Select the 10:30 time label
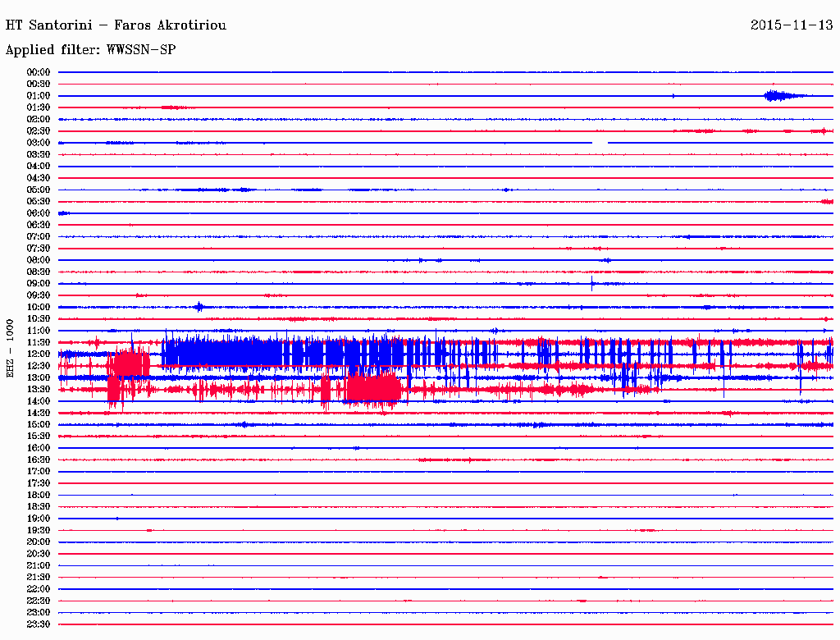This screenshot has width=840, height=640. click(x=38, y=318)
